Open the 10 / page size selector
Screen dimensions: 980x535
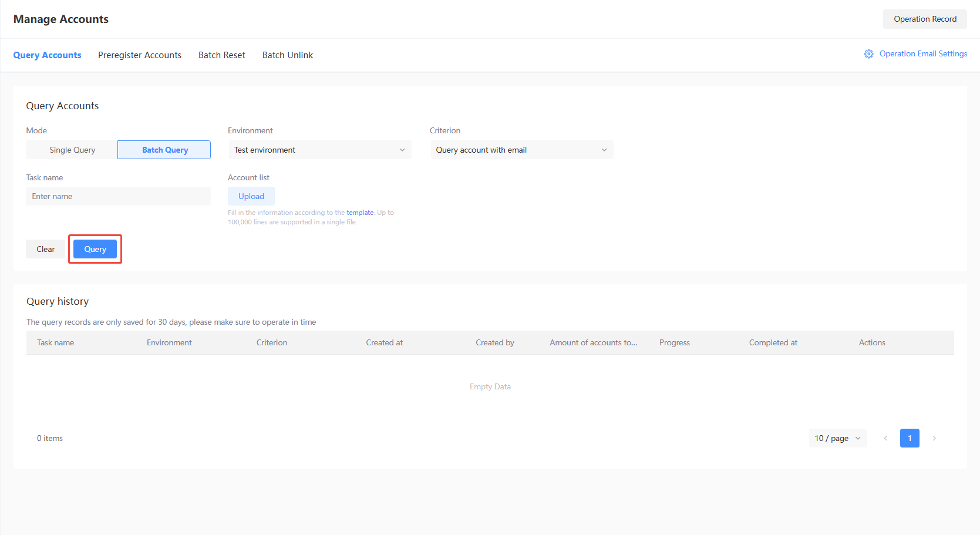click(x=837, y=438)
